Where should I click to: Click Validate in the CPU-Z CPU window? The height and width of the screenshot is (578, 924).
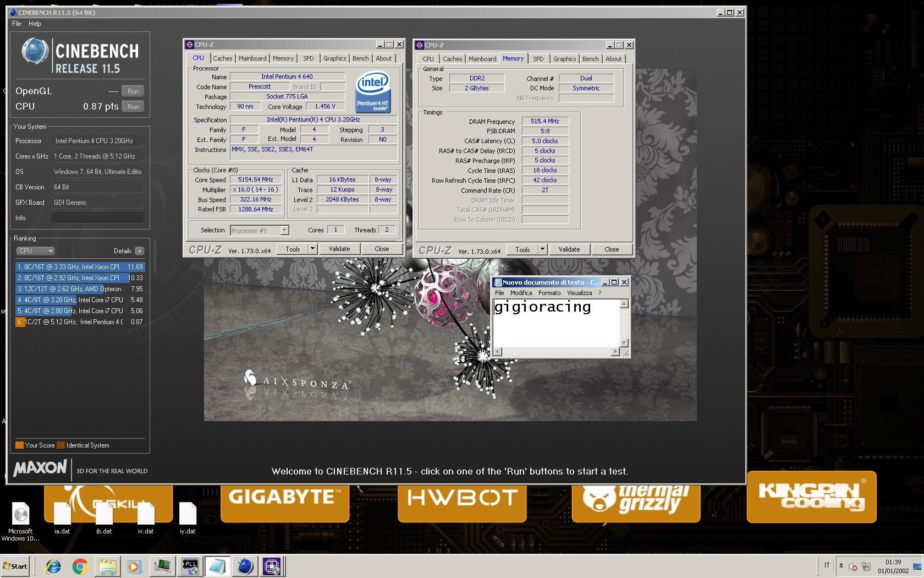click(x=339, y=249)
